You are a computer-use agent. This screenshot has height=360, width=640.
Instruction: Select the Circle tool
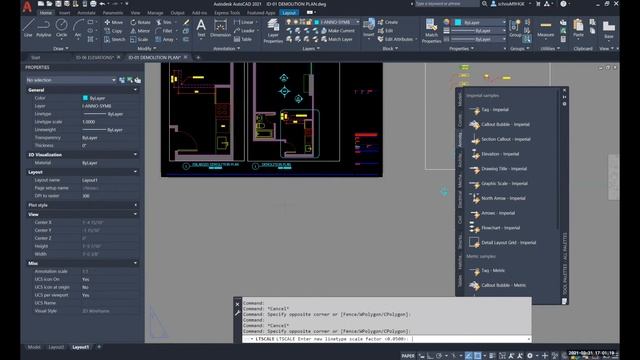(x=62, y=28)
